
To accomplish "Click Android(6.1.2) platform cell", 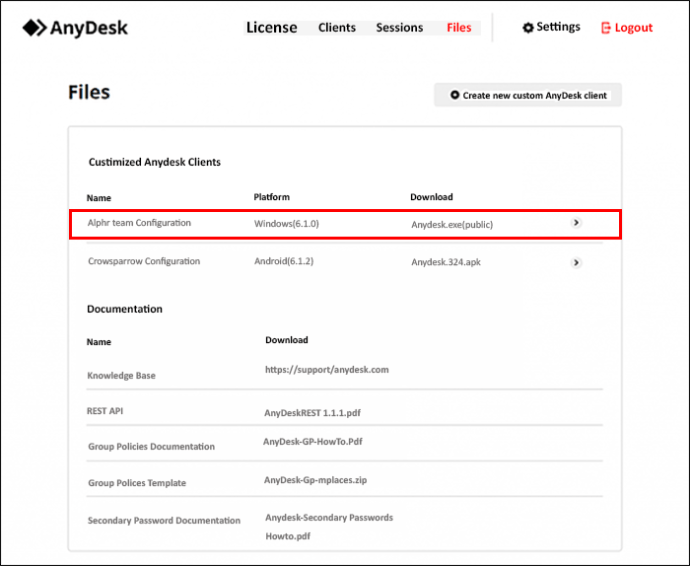I will coord(284,261).
